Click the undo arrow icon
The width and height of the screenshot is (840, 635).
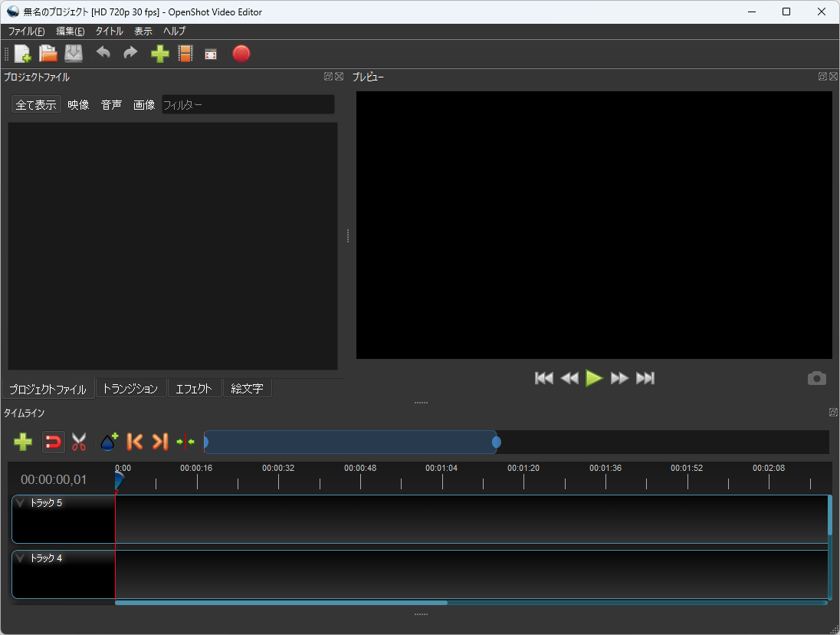103,54
